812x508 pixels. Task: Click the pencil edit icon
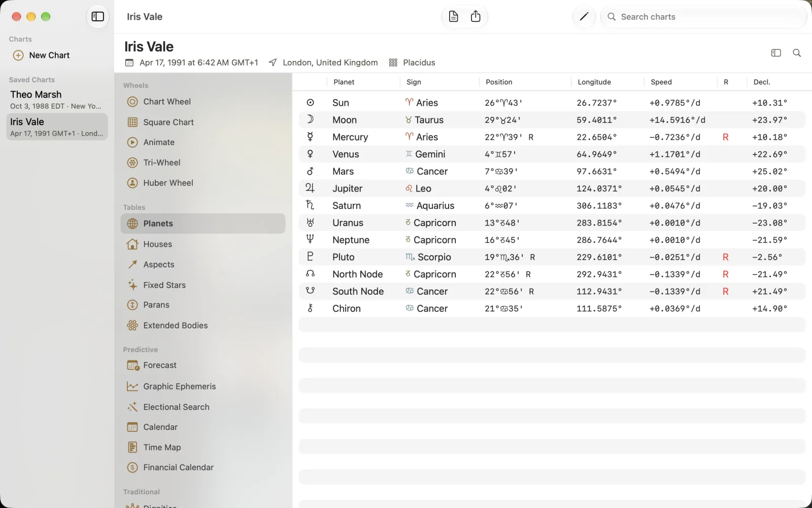click(584, 17)
